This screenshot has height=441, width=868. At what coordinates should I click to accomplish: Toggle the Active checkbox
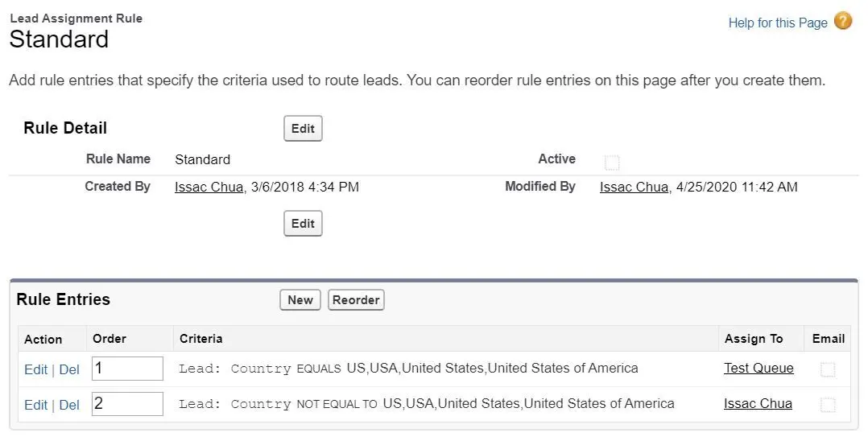click(612, 163)
